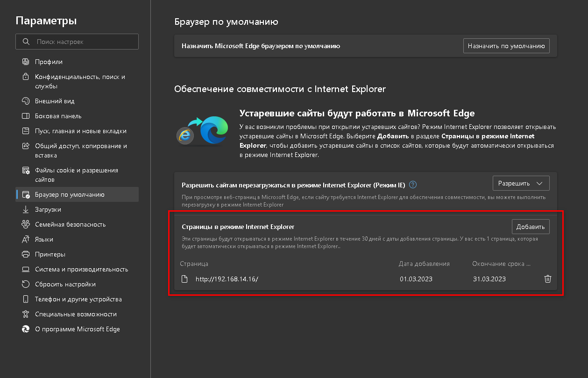Click the Profiles icon in the sidebar
The height and width of the screenshot is (378, 588).
[26, 62]
